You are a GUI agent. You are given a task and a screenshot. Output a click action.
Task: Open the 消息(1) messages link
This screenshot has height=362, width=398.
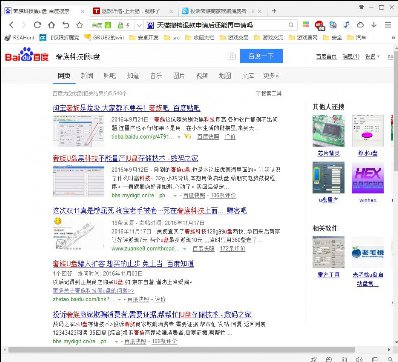click(351, 57)
